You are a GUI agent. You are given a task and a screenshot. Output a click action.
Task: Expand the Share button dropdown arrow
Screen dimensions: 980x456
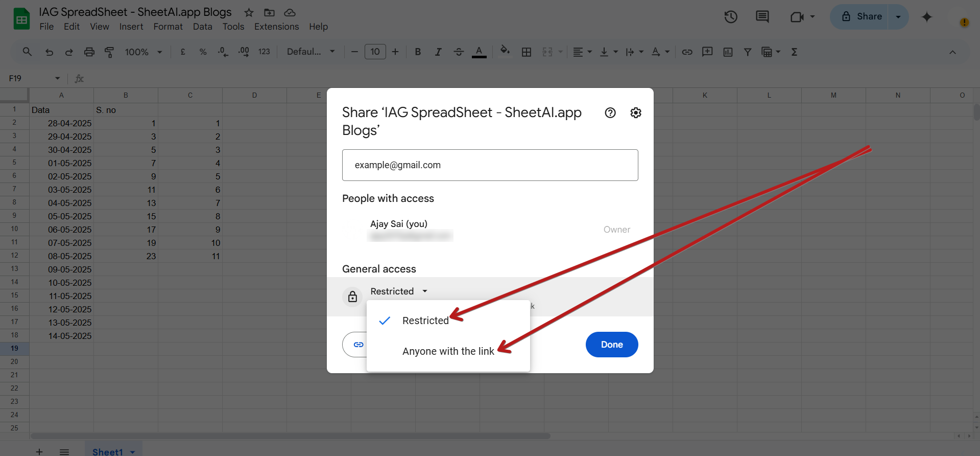898,17
